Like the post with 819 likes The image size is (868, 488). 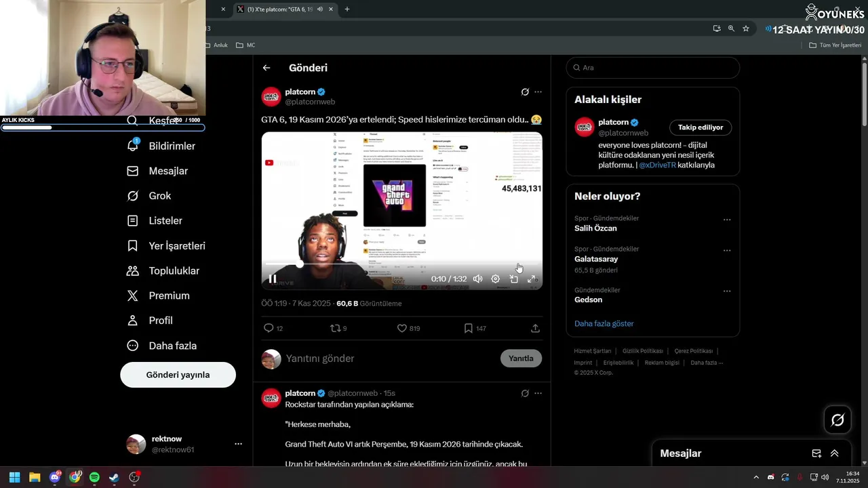[401, 328]
